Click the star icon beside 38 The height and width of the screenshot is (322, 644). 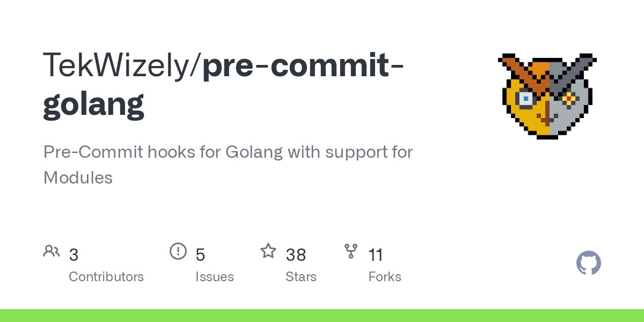pyautogui.click(x=268, y=251)
